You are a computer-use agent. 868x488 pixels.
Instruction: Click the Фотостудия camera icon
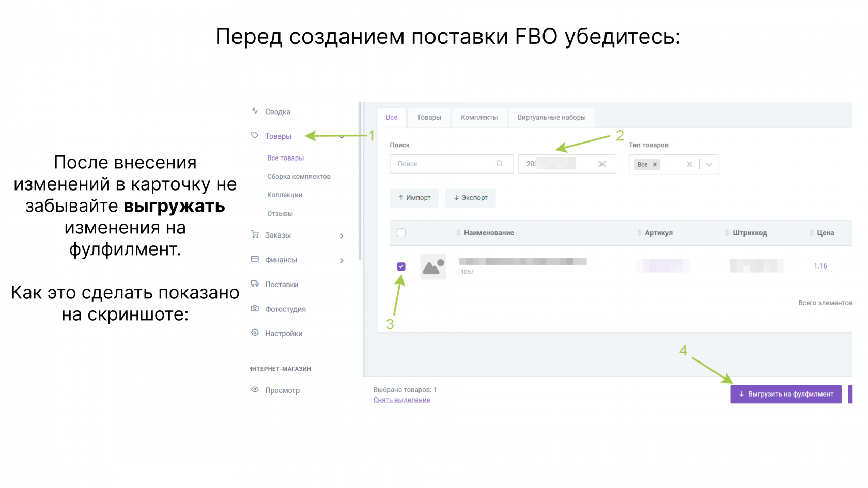coord(255,308)
